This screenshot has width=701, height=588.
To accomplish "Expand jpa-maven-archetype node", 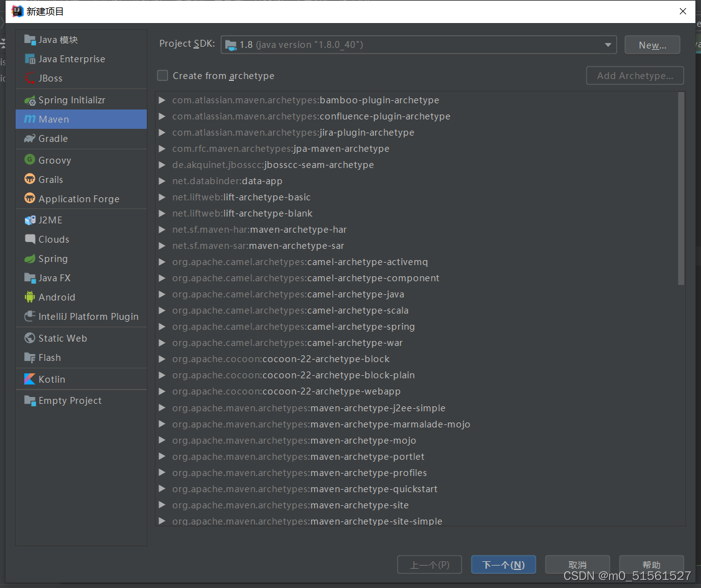I will 162,149.
